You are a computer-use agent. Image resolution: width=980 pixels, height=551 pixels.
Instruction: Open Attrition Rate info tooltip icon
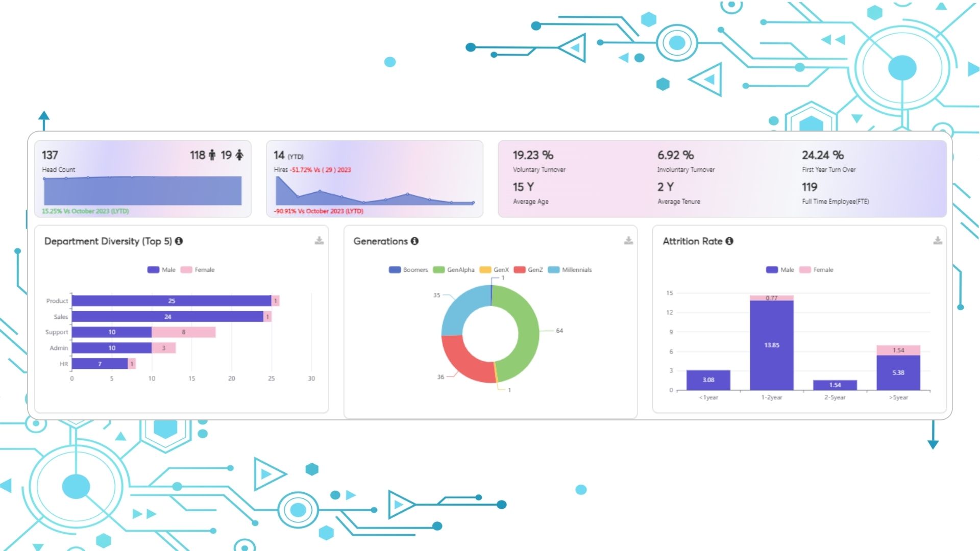pyautogui.click(x=729, y=241)
